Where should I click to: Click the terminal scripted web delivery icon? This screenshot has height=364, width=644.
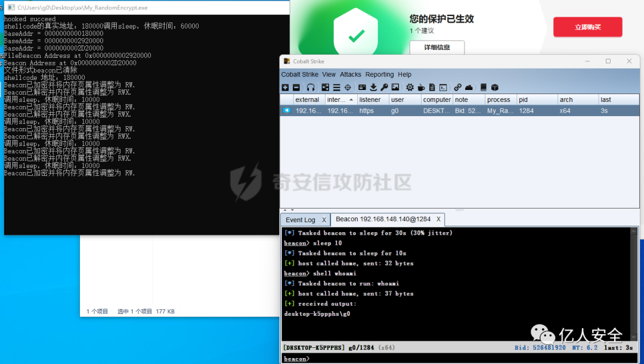click(x=443, y=88)
